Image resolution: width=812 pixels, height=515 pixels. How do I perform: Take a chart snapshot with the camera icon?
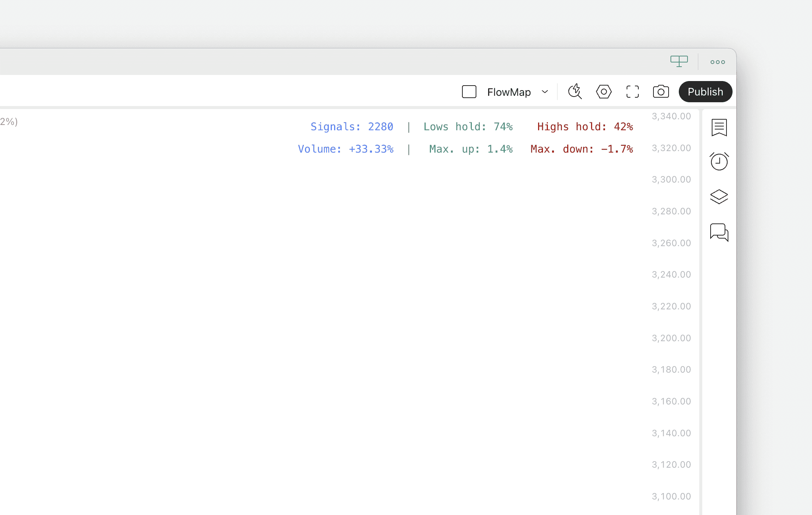tap(661, 91)
